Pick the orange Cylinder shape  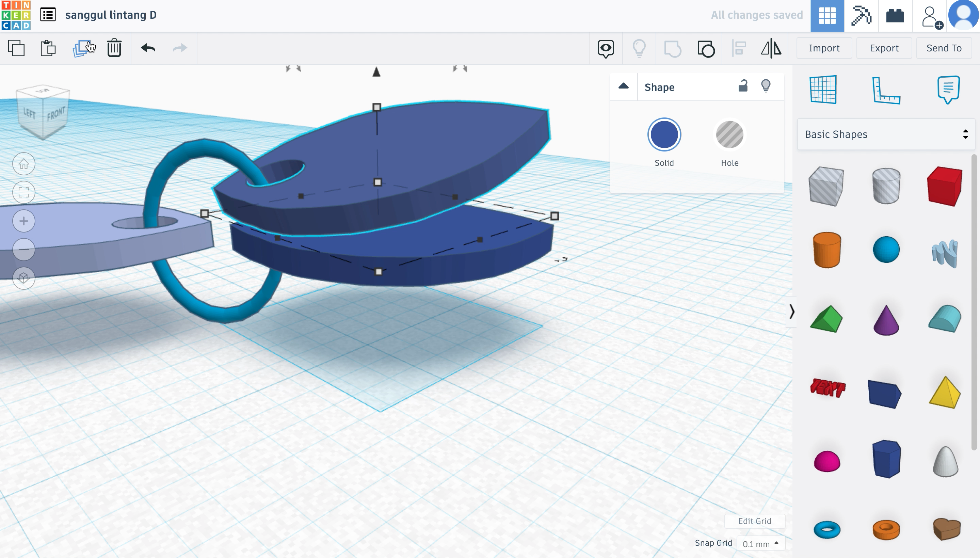(x=826, y=250)
